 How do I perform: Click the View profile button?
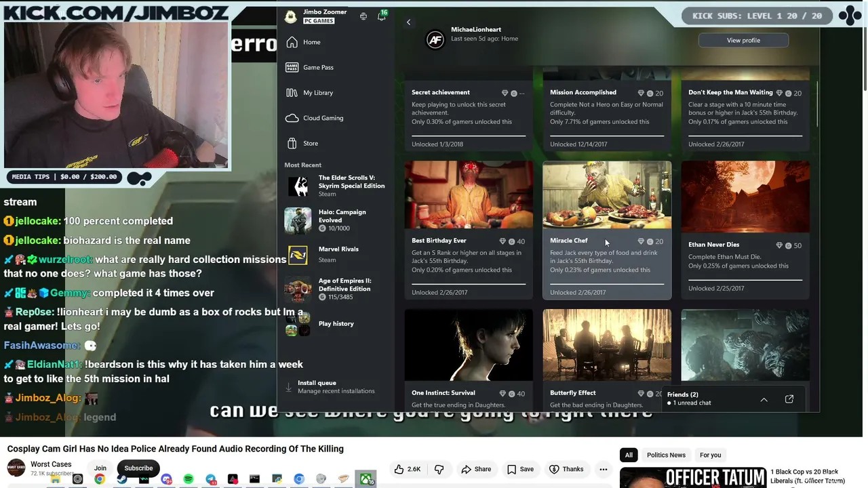pos(743,40)
